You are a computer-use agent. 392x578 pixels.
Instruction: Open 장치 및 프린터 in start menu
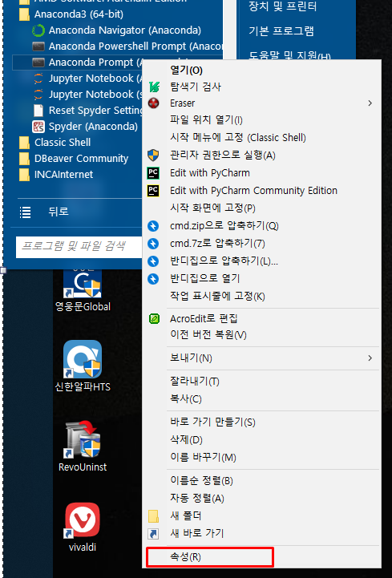[x=283, y=6]
